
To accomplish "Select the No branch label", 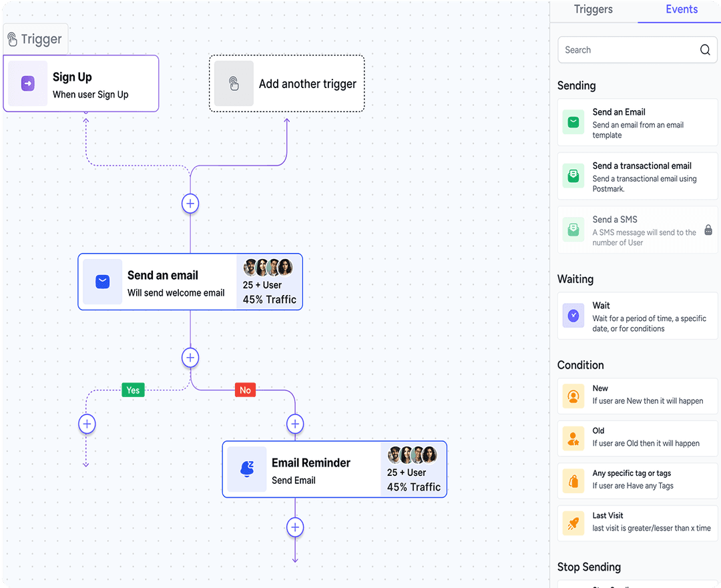I will (245, 390).
